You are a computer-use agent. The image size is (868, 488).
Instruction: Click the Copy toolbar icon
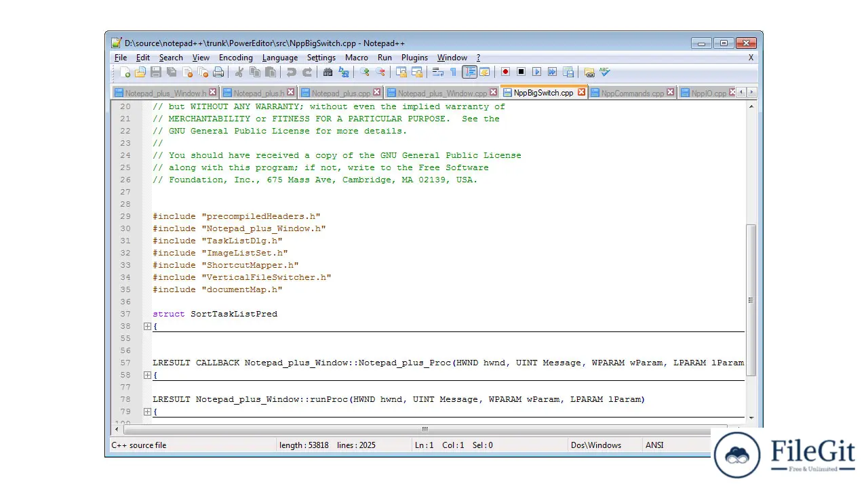pyautogui.click(x=255, y=72)
